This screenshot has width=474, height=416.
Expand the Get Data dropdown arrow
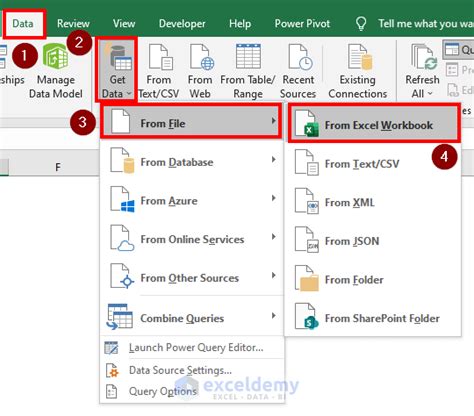point(129,94)
